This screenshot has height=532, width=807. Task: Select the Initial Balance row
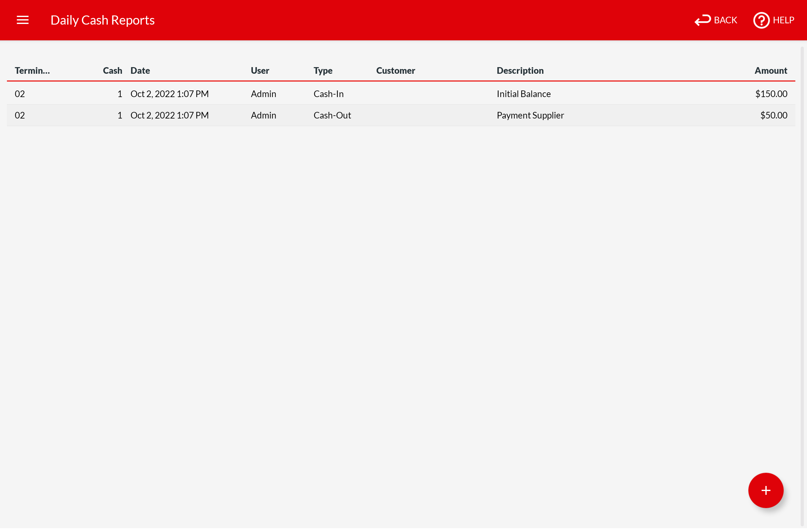[x=524, y=94]
